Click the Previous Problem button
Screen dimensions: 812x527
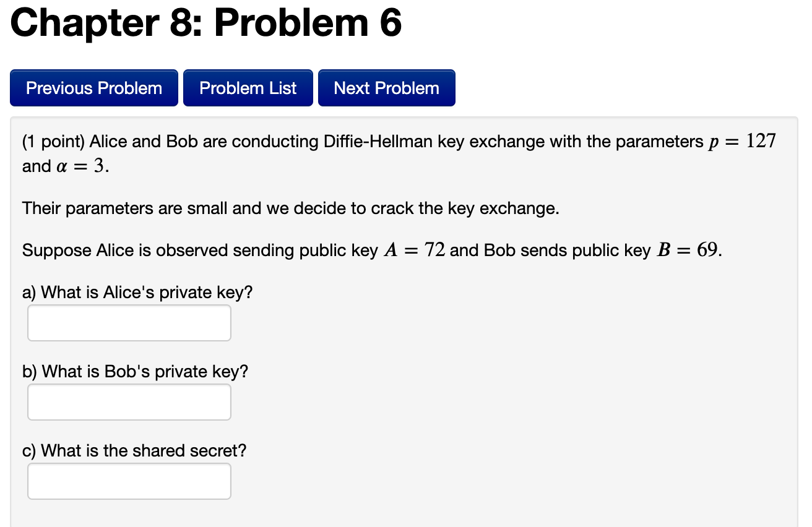click(x=93, y=88)
